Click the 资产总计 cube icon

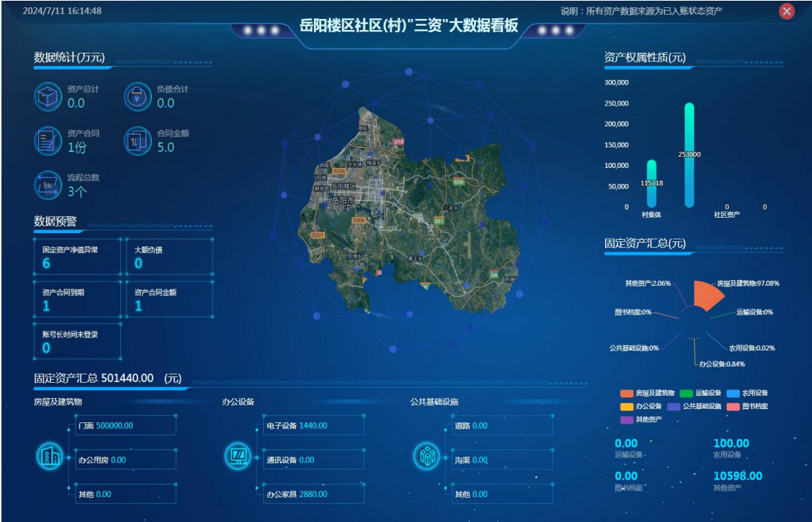pyautogui.click(x=48, y=97)
